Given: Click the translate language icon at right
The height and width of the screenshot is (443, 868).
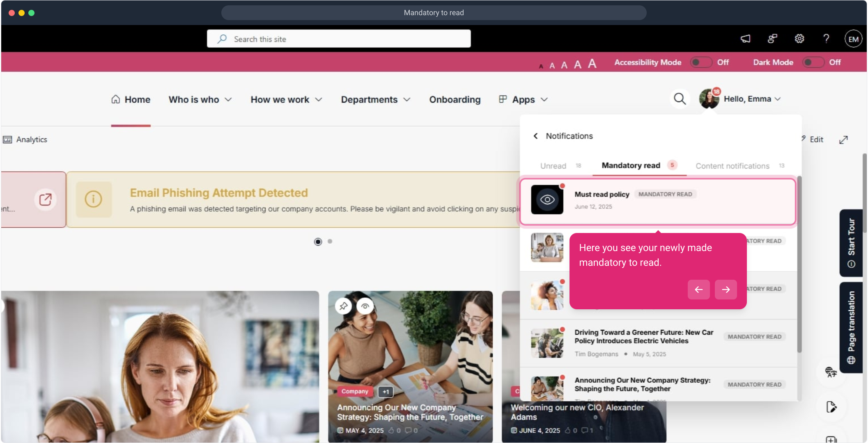Looking at the screenshot, I should pyautogui.click(x=831, y=372).
